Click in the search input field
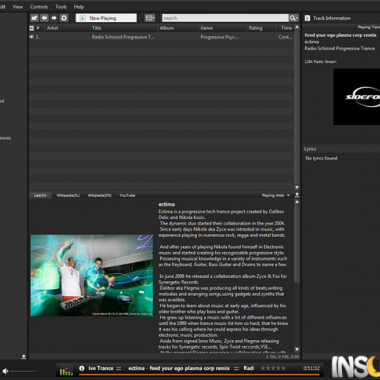This screenshot has height=380, width=380. point(225,18)
